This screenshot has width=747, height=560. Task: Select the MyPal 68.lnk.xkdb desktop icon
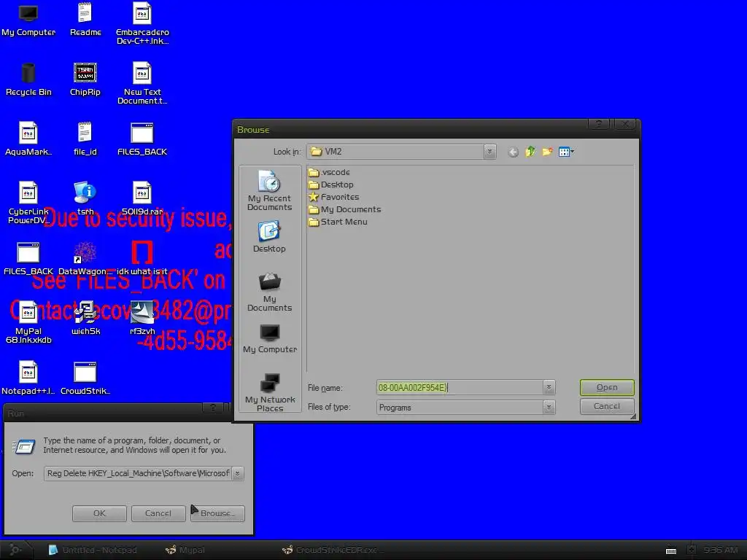point(28,323)
